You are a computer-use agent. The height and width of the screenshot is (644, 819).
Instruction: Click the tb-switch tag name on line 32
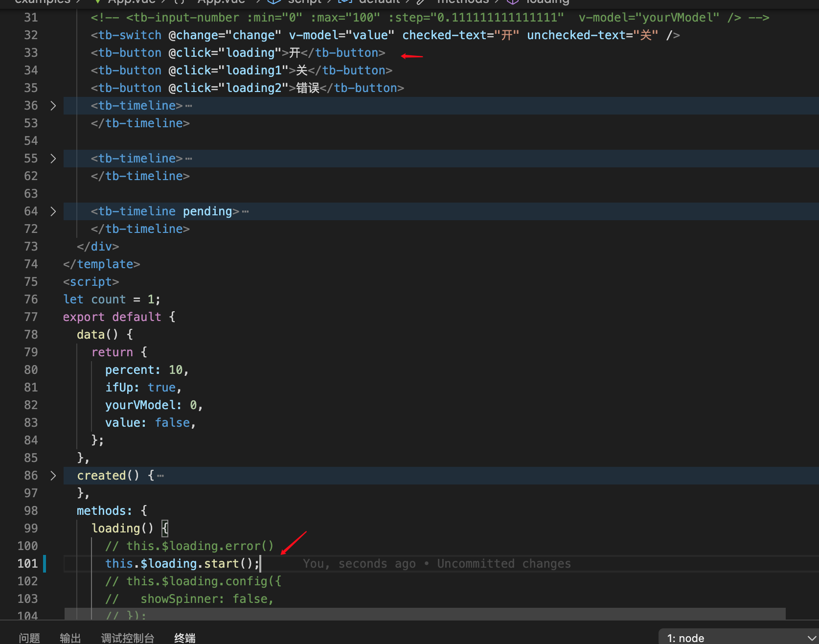[130, 35]
